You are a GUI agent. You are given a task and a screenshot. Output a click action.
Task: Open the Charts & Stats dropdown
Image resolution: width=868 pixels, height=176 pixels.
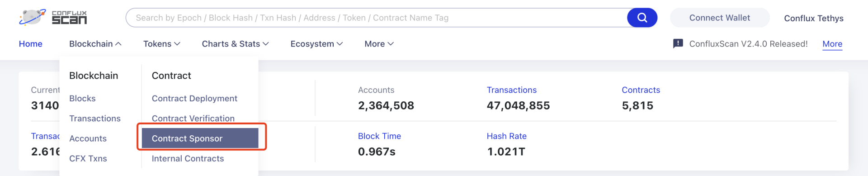click(235, 44)
